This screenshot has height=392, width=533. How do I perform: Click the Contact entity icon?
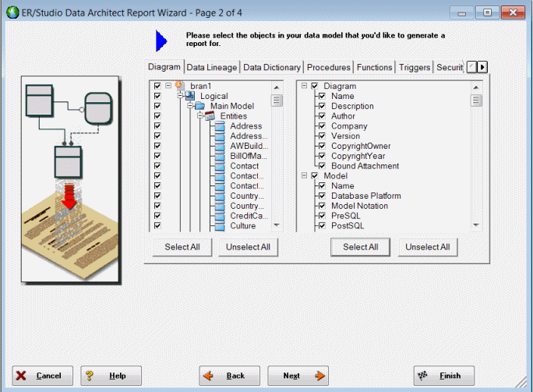click(220, 166)
